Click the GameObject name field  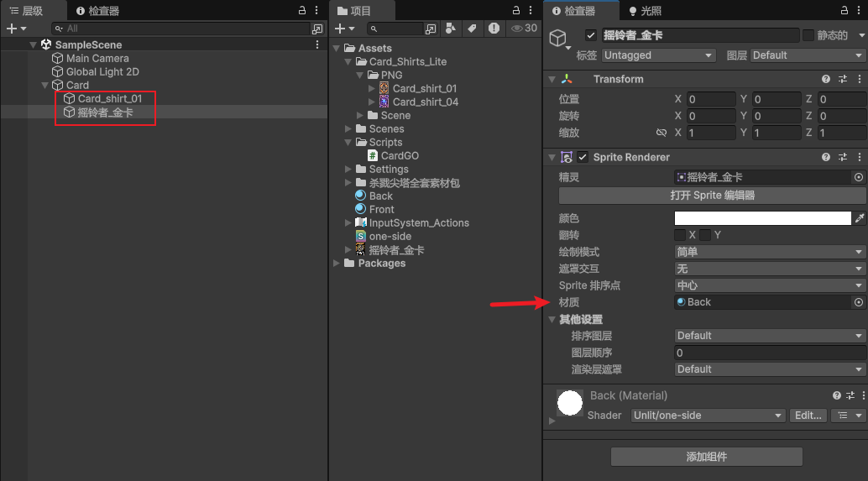(x=700, y=35)
